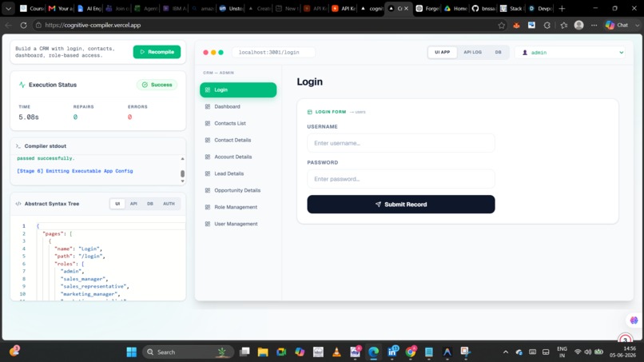644x362 pixels.
Task: Switch to the UI APP tab
Action: (443, 52)
